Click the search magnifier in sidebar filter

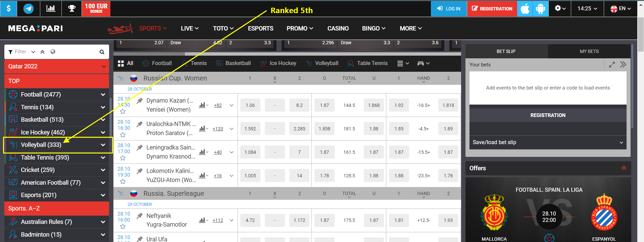click(102, 52)
